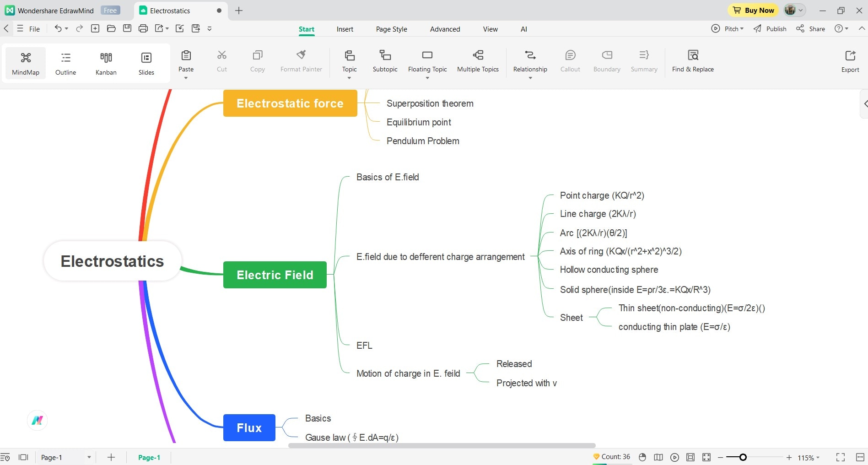Open the AI ribbon tab
Viewport: 868px width, 465px height.
coord(523,29)
